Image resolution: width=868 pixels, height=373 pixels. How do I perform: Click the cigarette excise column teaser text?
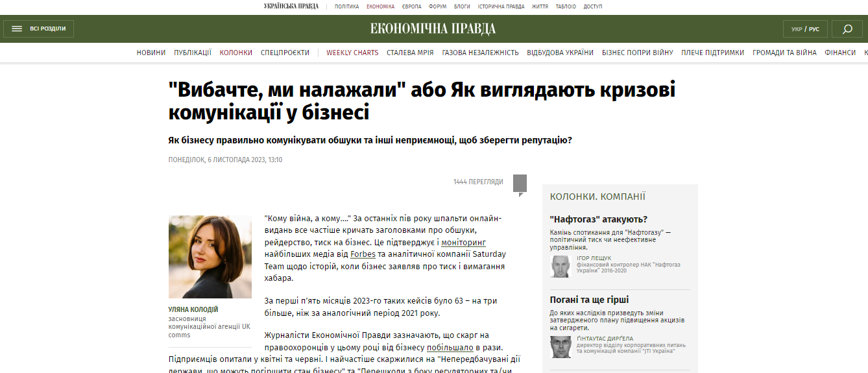pyautogui.click(x=616, y=320)
